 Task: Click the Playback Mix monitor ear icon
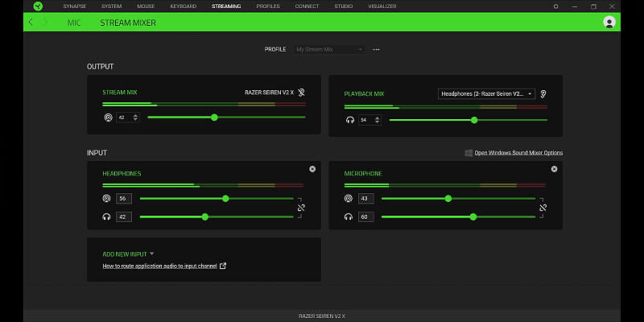[x=543, y=93]
